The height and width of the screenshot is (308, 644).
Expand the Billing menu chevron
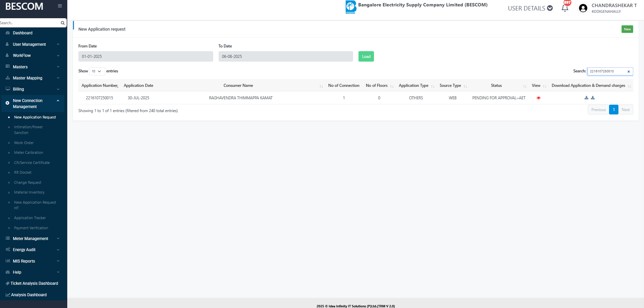point(58,89)
